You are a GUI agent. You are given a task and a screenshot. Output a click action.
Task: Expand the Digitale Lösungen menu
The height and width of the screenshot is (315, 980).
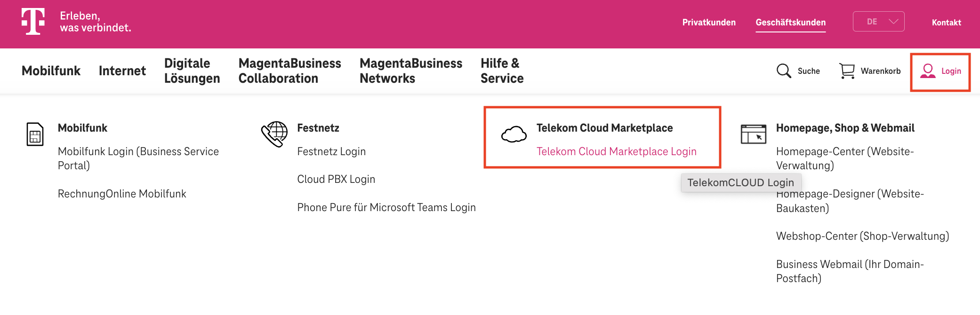[192, 71]
